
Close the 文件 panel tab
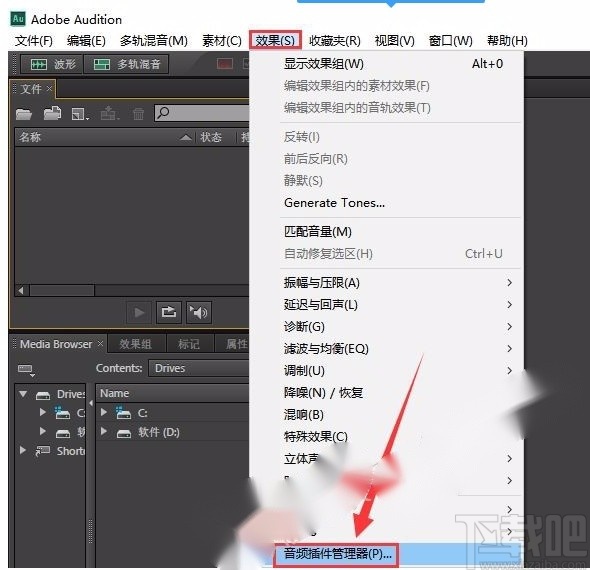(x=49, y=89)
